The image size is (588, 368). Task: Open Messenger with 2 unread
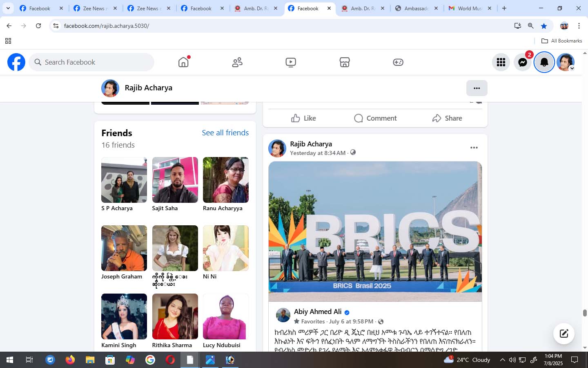point(523,62)
